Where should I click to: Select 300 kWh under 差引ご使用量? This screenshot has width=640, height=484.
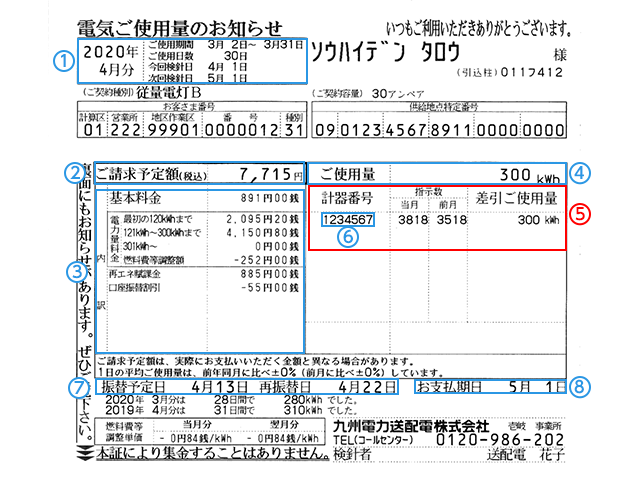point(538,220)
